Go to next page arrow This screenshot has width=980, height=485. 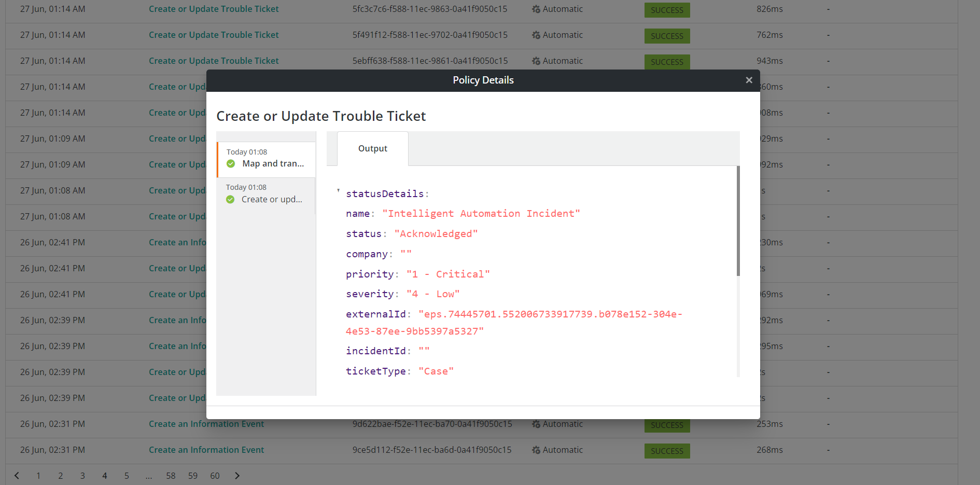(237, 476)
